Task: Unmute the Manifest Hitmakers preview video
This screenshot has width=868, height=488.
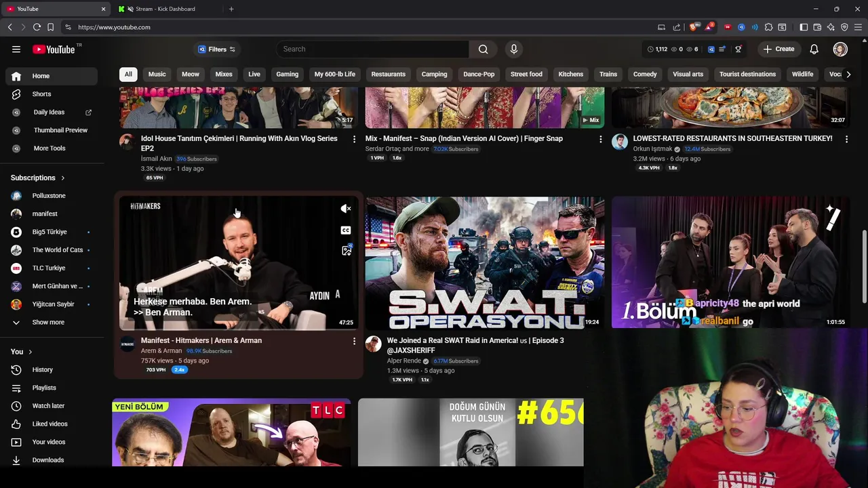Action: point(346,209)
